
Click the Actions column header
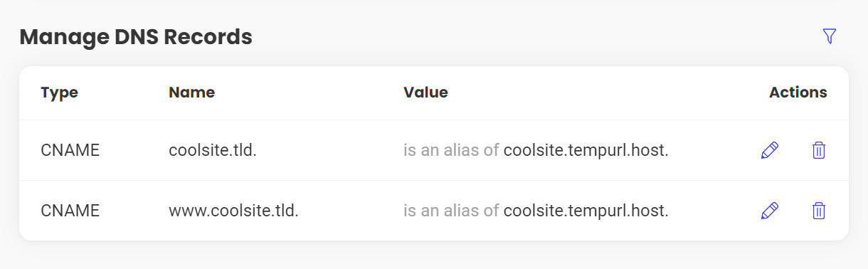pyautogui.click(x=798, y=93)
